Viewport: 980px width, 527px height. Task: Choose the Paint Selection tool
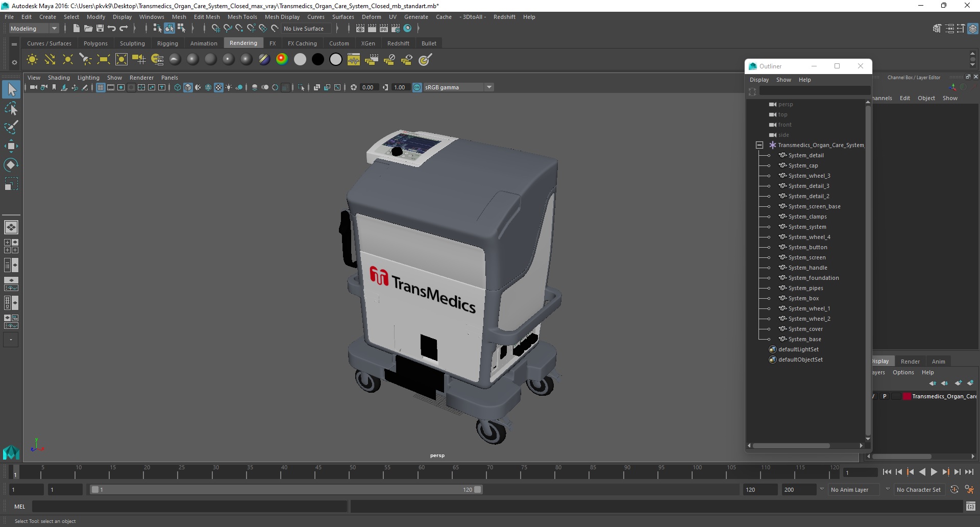tap(11, 128)
